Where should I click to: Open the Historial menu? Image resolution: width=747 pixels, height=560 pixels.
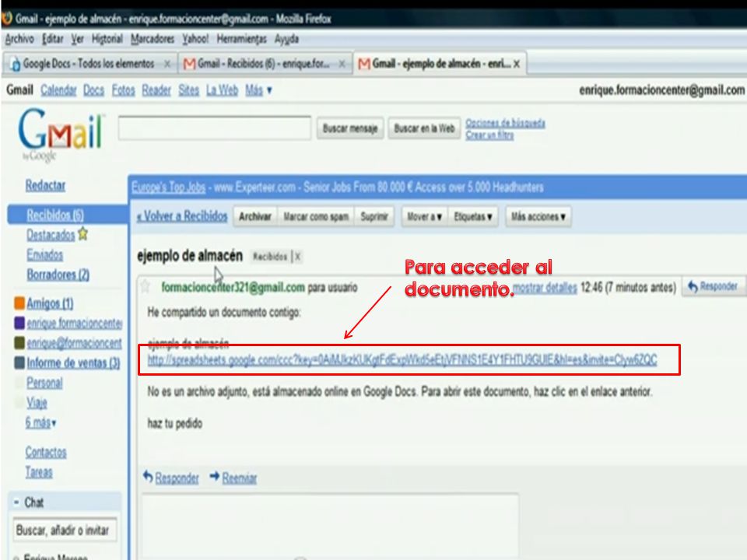tap(107, 39)
